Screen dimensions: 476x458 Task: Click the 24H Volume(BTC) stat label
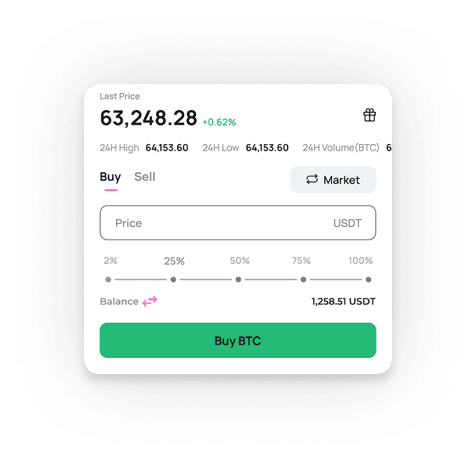341,148
